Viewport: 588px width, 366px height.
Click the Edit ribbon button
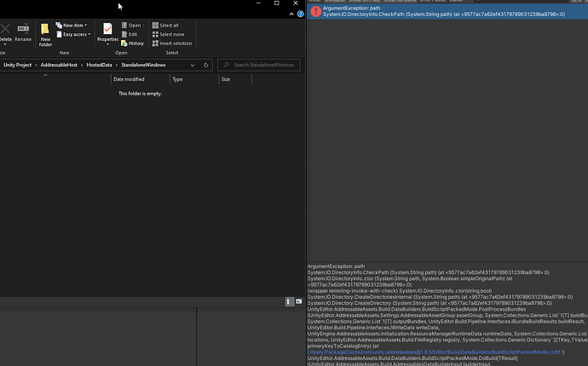(x=130, y=34)
